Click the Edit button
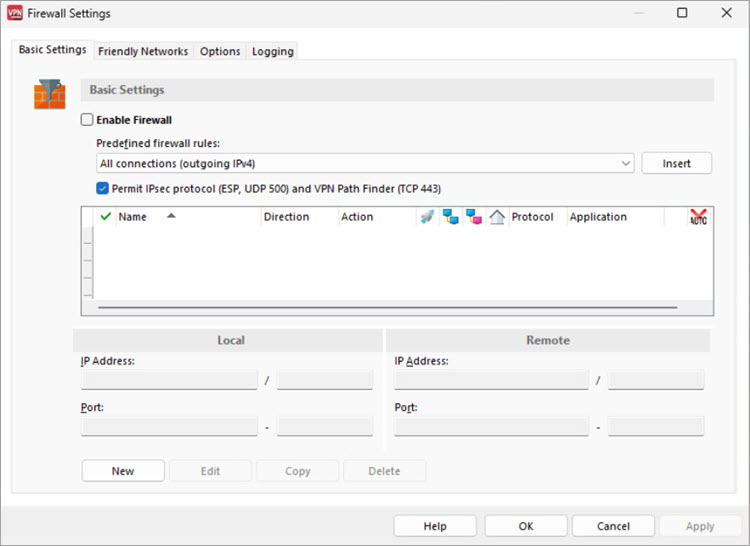Viewport: 750px width, 546px height. pos(210,471)
